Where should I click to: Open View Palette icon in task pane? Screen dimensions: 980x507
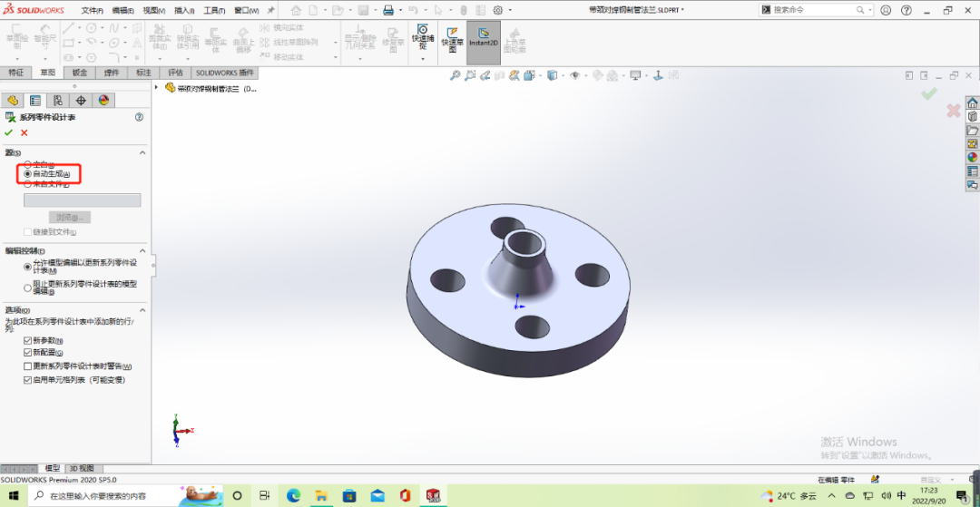click(972, 143)
